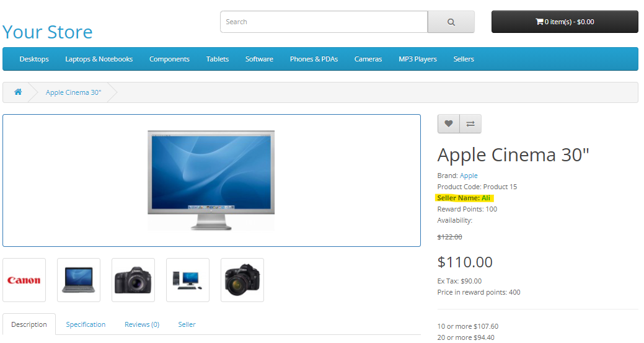Switch to the Seller tab
644x343 pixels.
pyautogui.click(x=187, y=324)
